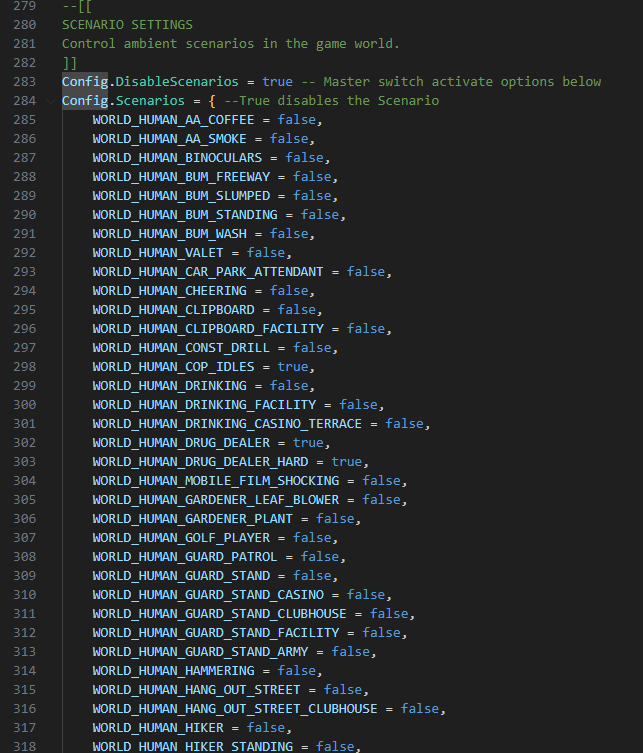Select line number 298 in the gutter
This screenshot has width=643, height=753.
tap(24, 367)
